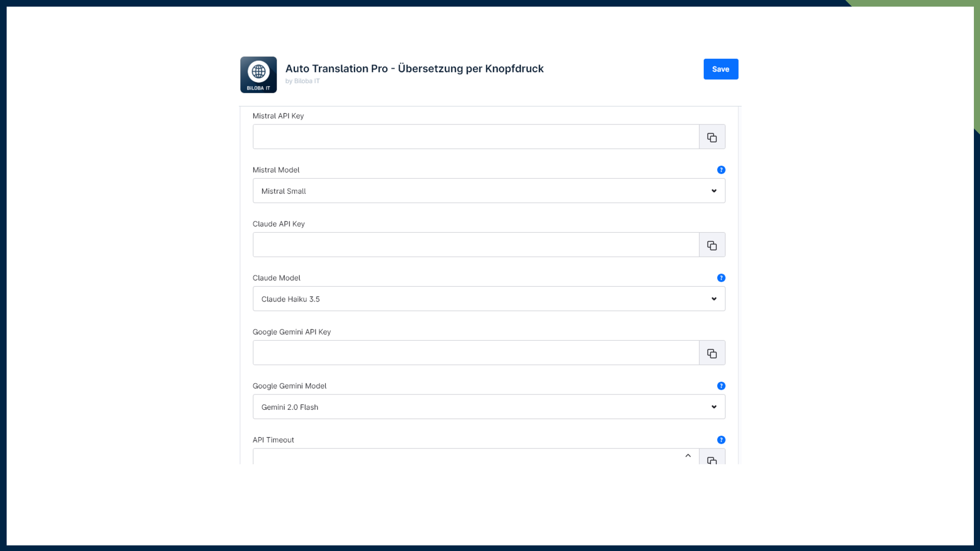Copy the Claude API Key value
Screen dimensions: 980x551
712,245
